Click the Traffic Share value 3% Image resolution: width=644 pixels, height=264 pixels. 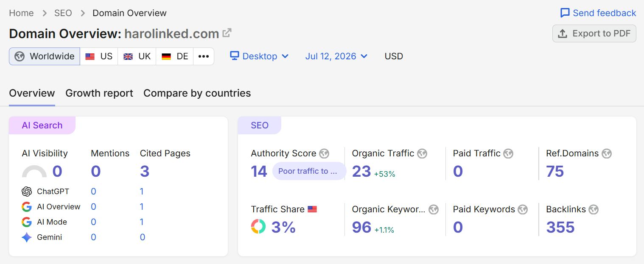click(283, 227)
